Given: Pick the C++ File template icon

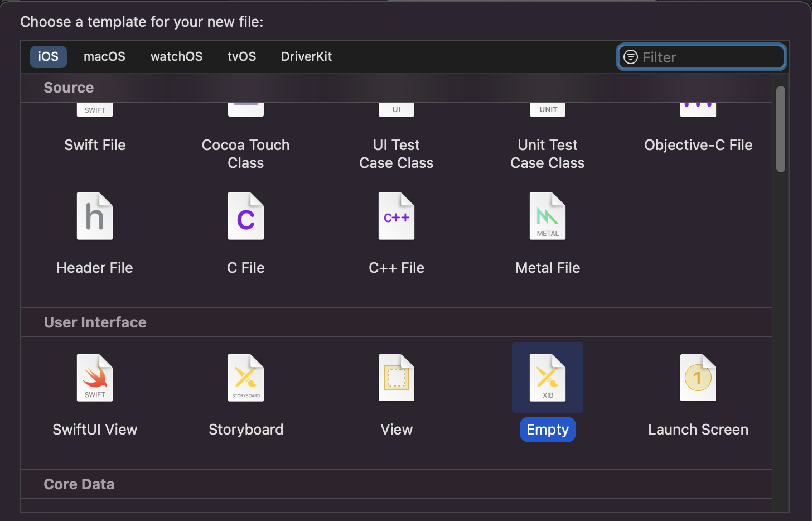Looking at the screenshot, I should pos(397,216).
